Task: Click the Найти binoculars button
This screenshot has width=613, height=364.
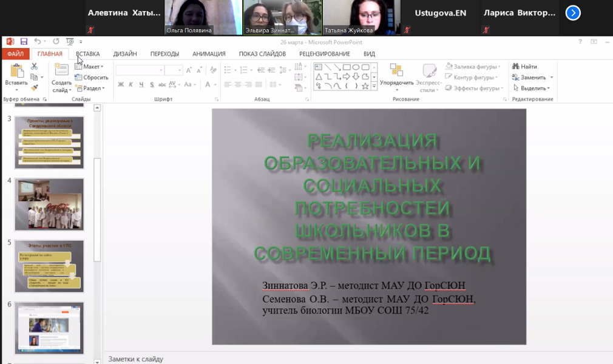Action: [524, 67]
